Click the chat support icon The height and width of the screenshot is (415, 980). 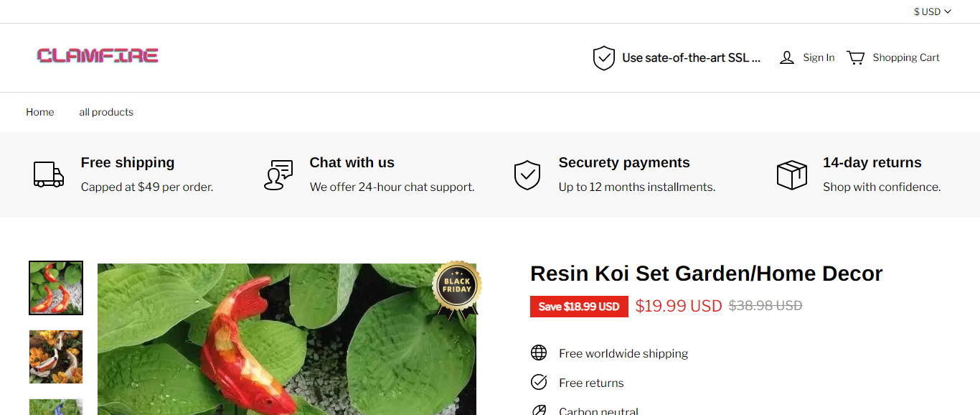coord(278,174)
